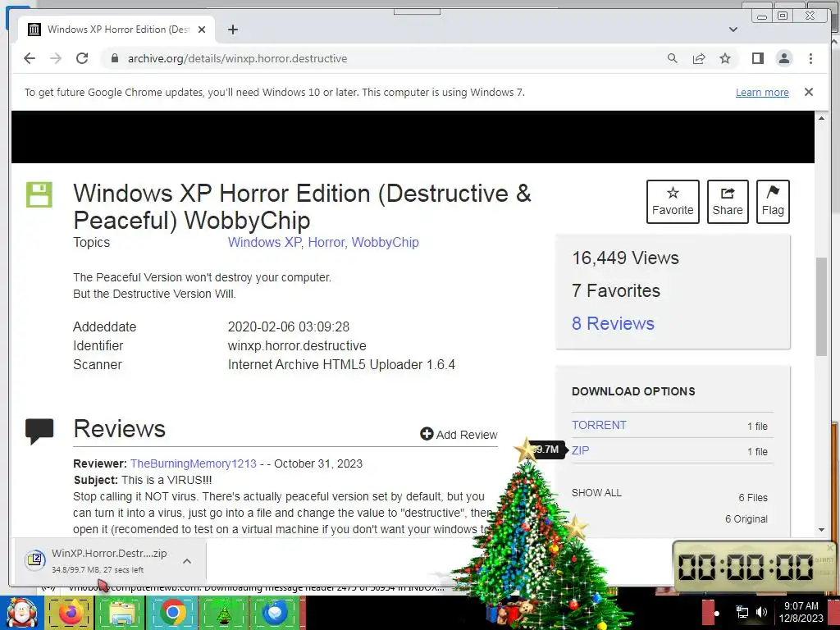Open the Learn more link

click(762, 92)
